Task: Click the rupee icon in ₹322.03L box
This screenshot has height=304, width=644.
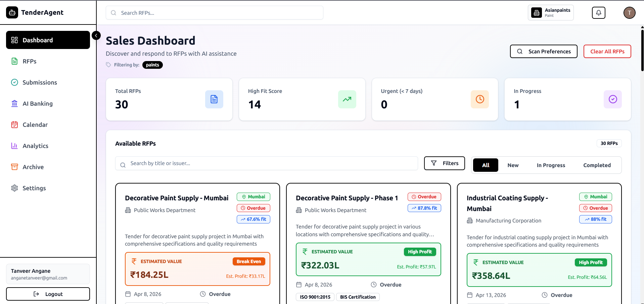Action: (305, 251)
